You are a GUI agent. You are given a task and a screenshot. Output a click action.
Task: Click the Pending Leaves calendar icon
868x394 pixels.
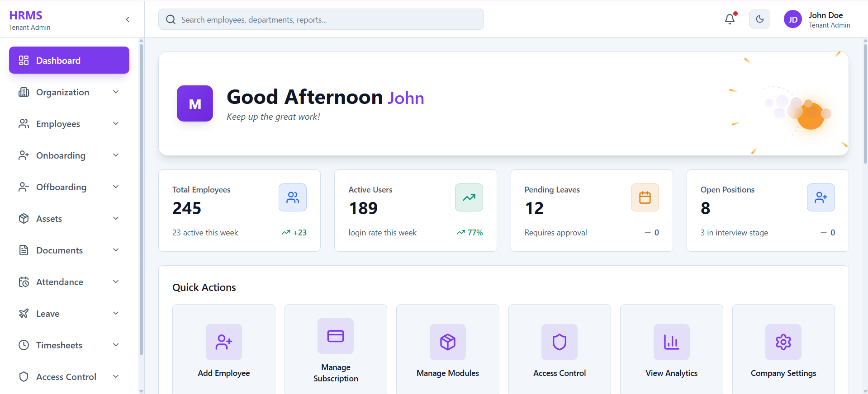pyautogui.click(x=645, y=197)
